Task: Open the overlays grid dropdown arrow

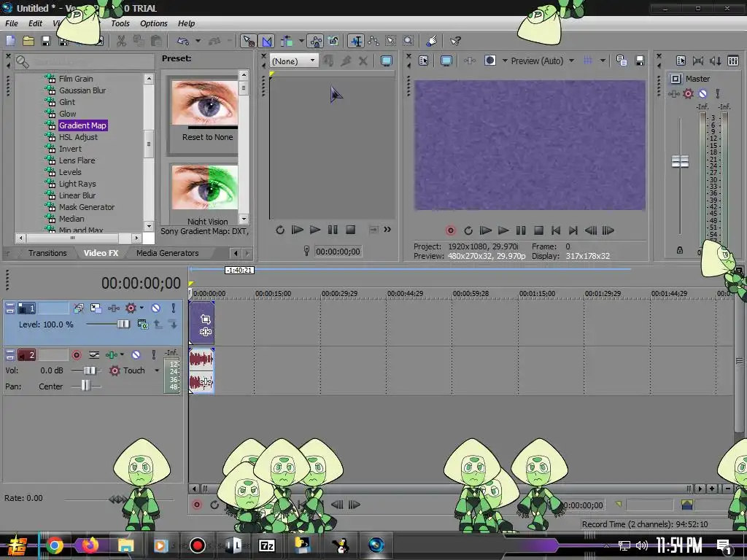Action: pos(603,61)
